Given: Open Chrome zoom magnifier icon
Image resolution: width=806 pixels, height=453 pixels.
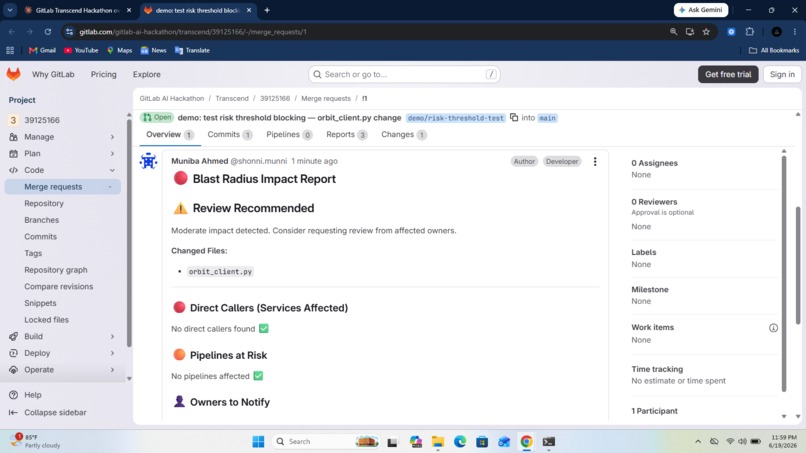Looking at the screenshot, I should 673,32.
